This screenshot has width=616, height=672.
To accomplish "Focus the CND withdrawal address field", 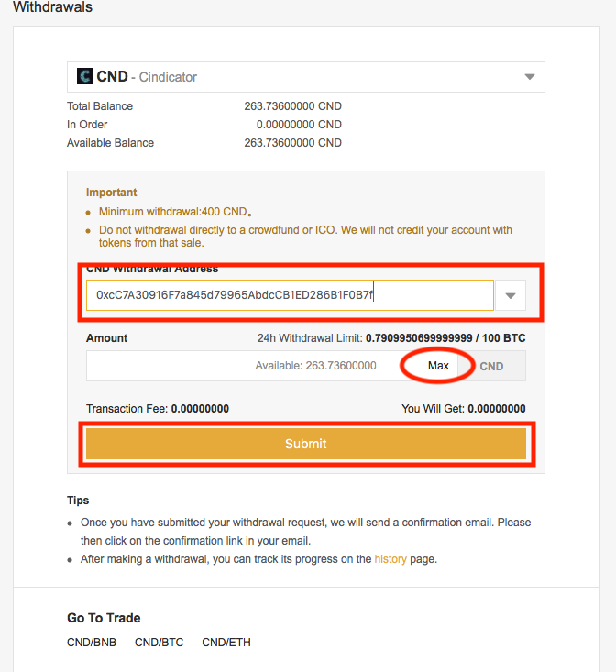I will point(290,295).
